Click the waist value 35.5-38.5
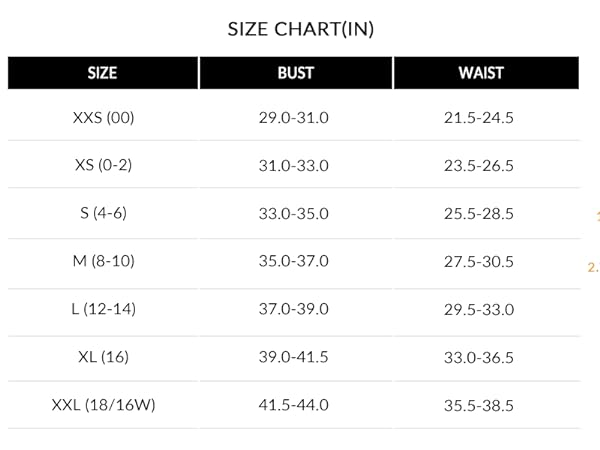 click(x=479, y=405)
